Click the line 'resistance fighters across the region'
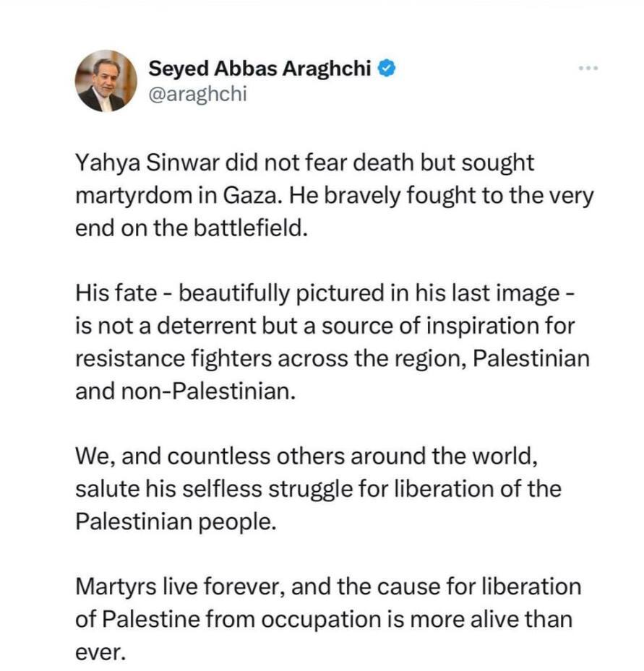Screen dimensions: 644x671 pos(332,358)
